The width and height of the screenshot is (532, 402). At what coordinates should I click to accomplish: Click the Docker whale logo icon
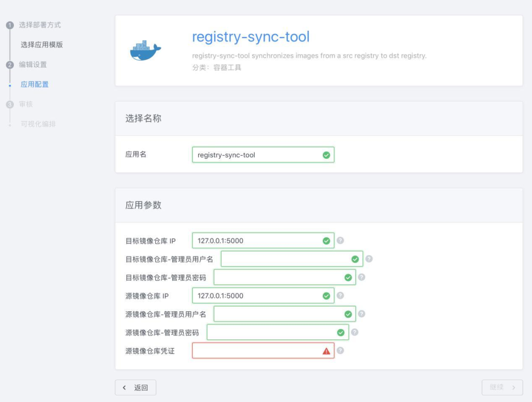pyautogui.click(x=145, y=51)
